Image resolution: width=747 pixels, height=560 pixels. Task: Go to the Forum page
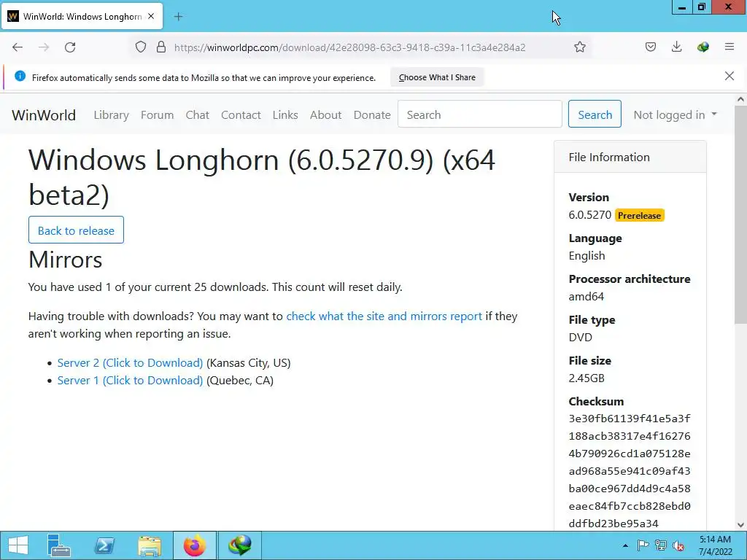pos(158,114)
